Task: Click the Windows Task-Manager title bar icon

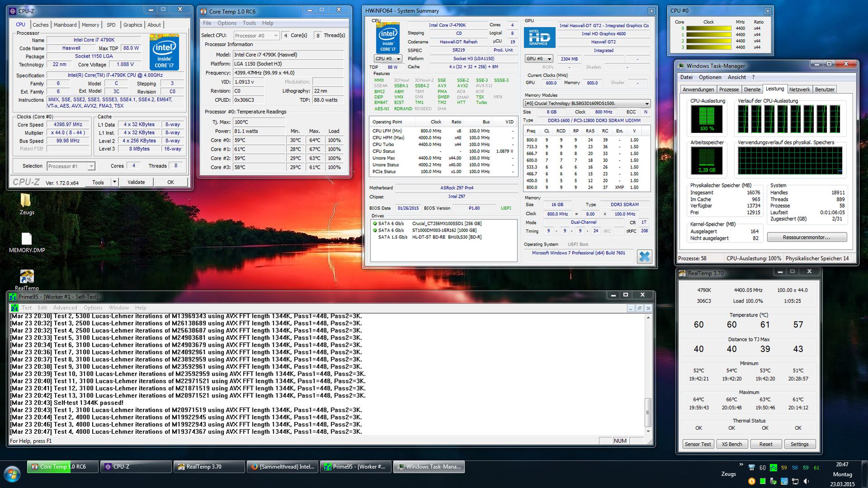Action: (x=681, y=66)
